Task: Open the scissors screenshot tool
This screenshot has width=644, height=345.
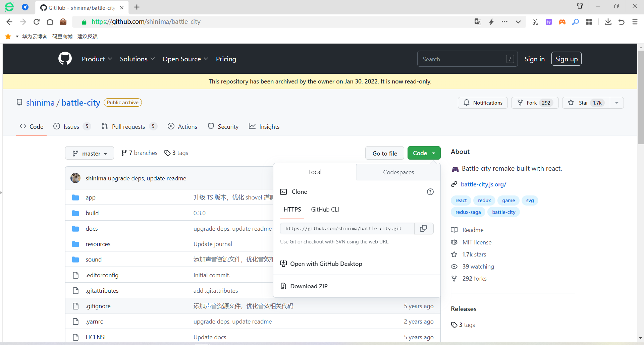Action: pyautogui.click(x=535, y=22)
